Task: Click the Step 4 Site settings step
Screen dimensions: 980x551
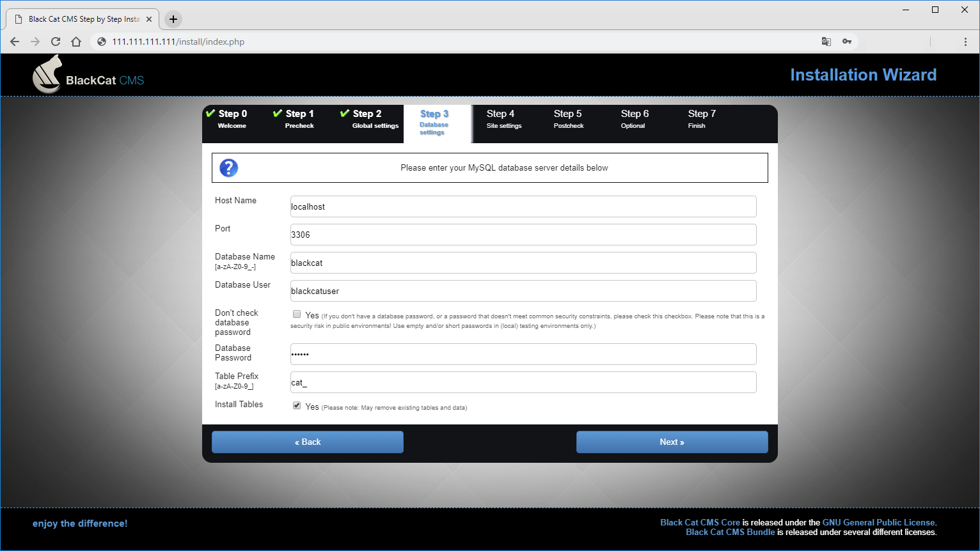Action: (504, 118)
